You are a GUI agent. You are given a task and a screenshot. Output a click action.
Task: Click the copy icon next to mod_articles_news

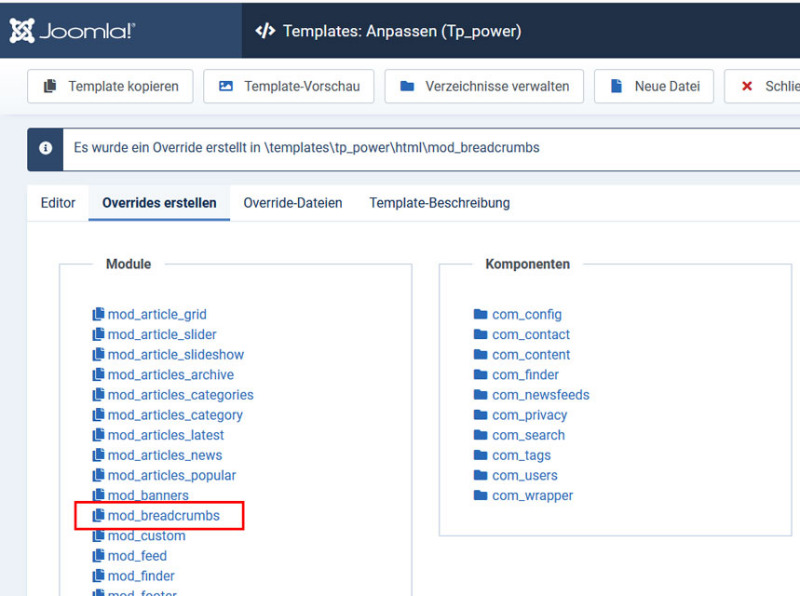click(98, 455)
